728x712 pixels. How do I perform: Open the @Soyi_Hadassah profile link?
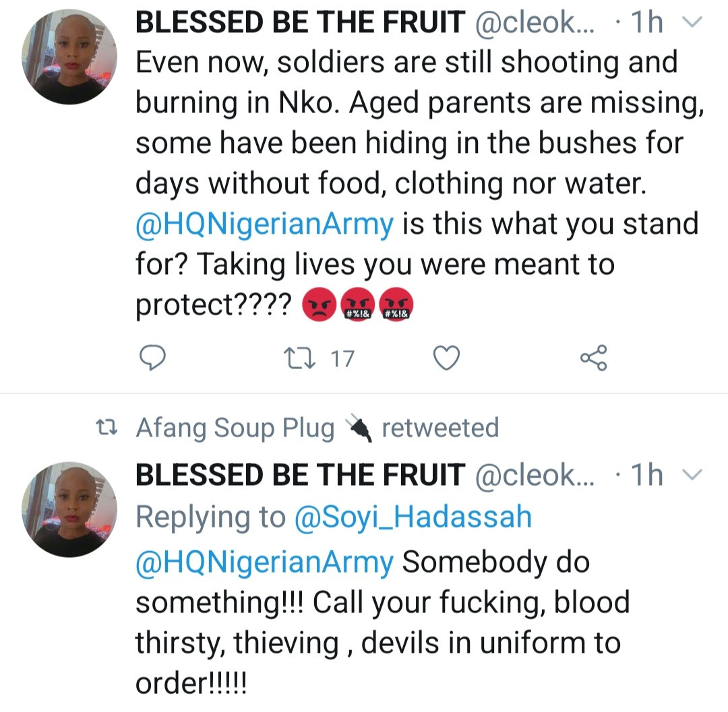tap(413, 517)
